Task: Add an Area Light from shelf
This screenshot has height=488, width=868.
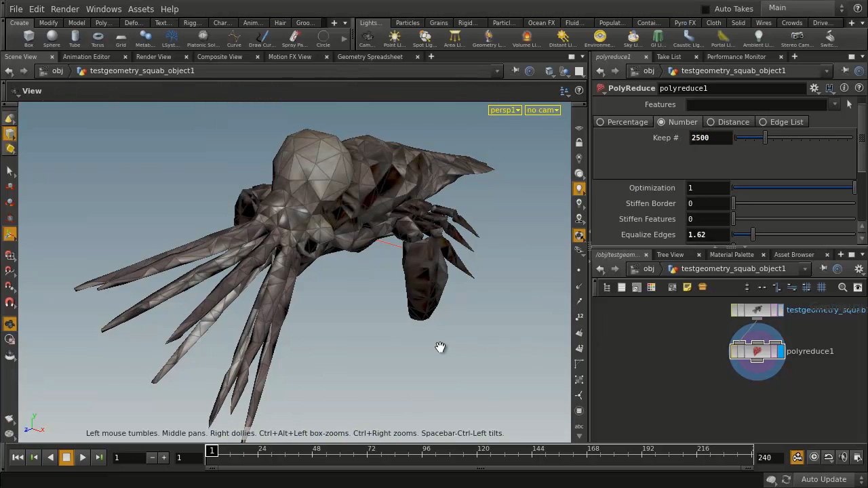Action: tap(455, 39)
